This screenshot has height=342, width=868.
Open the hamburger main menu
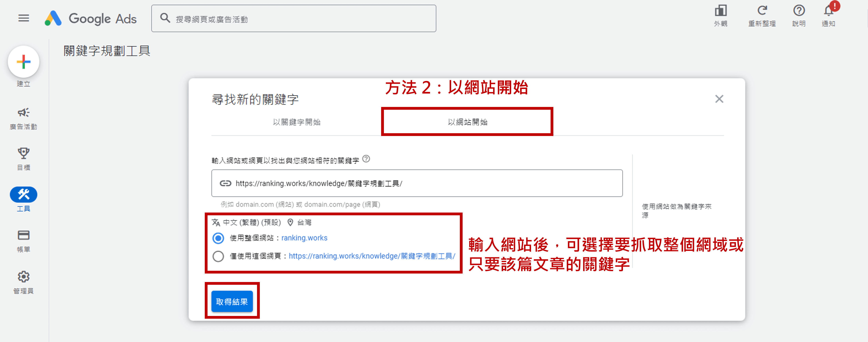[x=24, y=18]
